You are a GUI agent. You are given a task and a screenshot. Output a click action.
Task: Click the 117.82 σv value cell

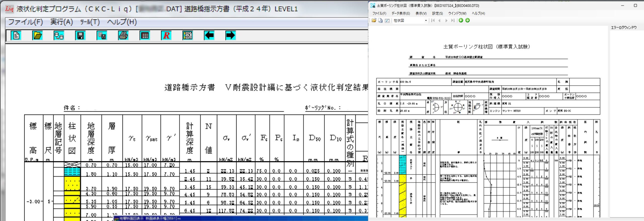coord(226,211)
